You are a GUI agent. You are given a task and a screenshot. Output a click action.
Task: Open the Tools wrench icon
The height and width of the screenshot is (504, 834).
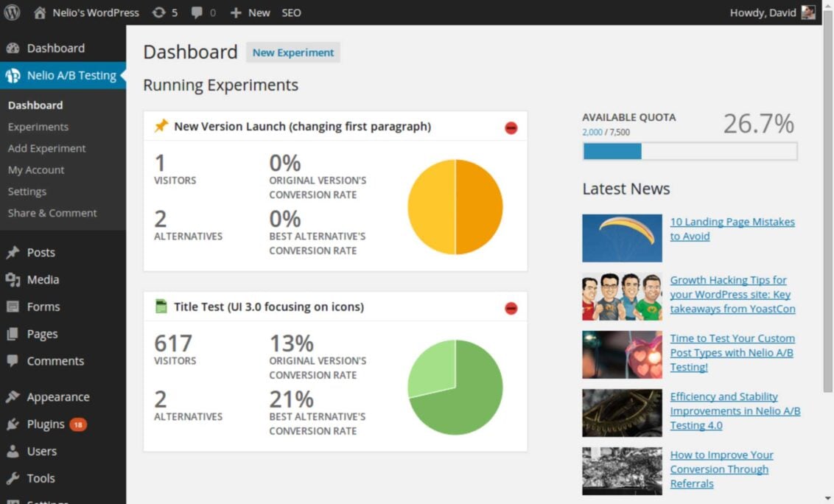tap(16, 478)
